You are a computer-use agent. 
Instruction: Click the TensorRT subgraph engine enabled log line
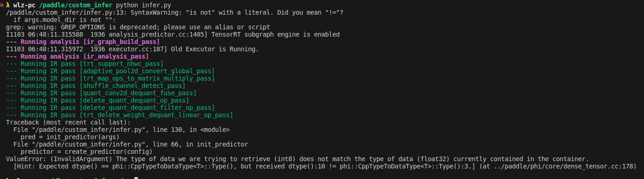pos(173,35)
